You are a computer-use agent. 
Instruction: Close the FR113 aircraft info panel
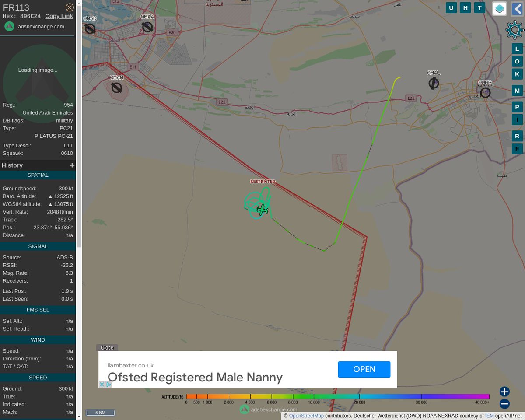click(70, 7)
